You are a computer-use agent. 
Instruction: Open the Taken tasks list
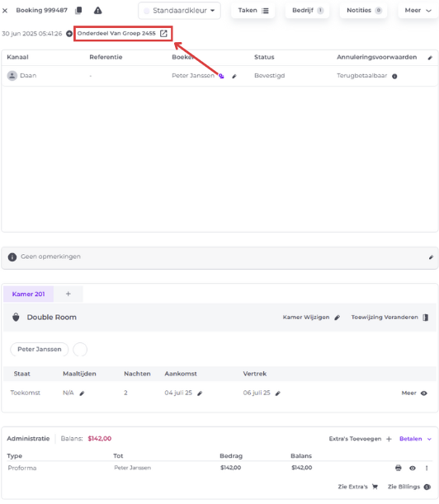click(253, 10)
